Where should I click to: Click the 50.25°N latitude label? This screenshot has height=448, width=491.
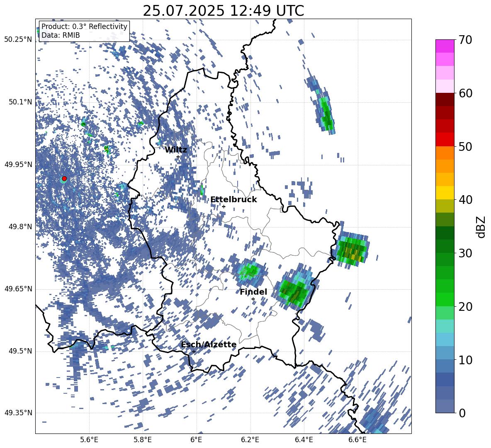click(x=18, y=40)
